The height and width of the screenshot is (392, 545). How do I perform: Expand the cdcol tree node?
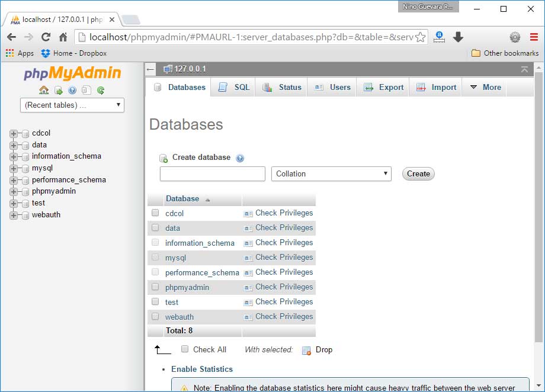click(14, 133)
